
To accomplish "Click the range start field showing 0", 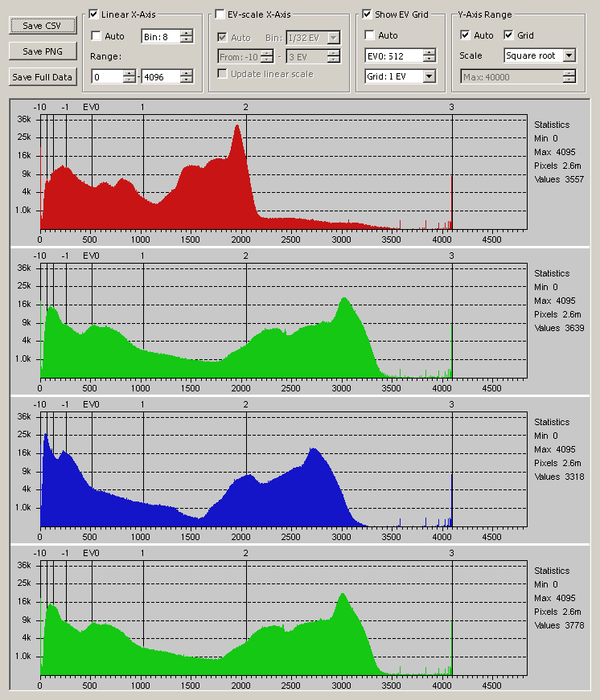I will pyautogui.click(x=107, y=77).
